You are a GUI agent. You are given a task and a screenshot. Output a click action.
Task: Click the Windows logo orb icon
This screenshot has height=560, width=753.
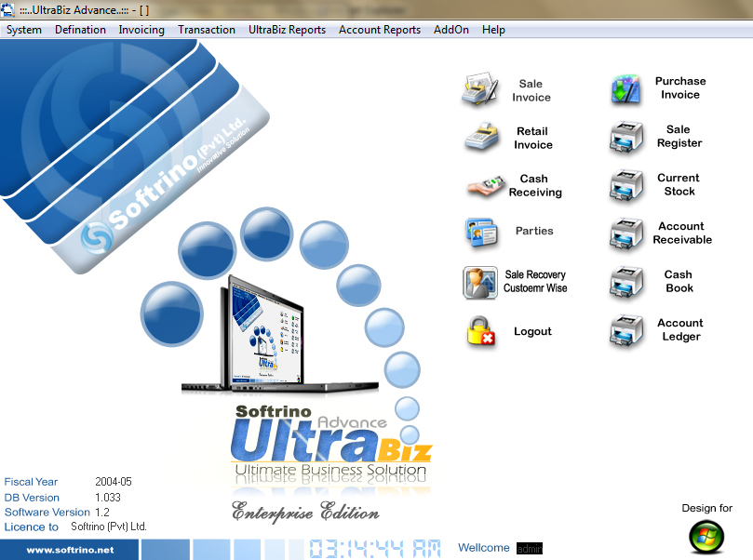click(x=706, y=537)
